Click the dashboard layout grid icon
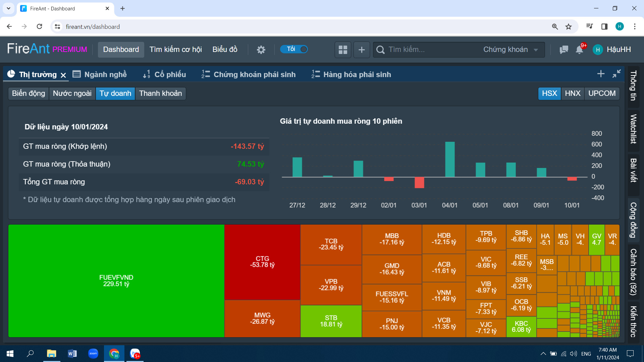The width and height of the screenshot is (644, 362). [x=343, y=50]
